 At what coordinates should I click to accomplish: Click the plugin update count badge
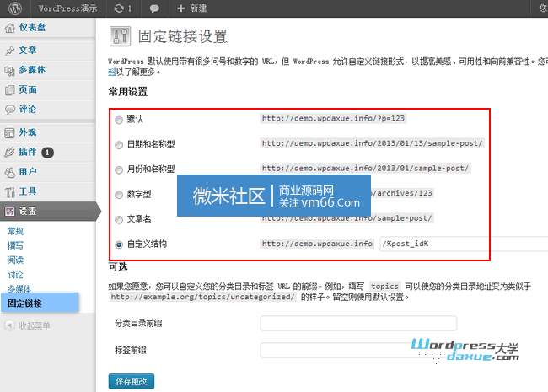pos(47,153)
